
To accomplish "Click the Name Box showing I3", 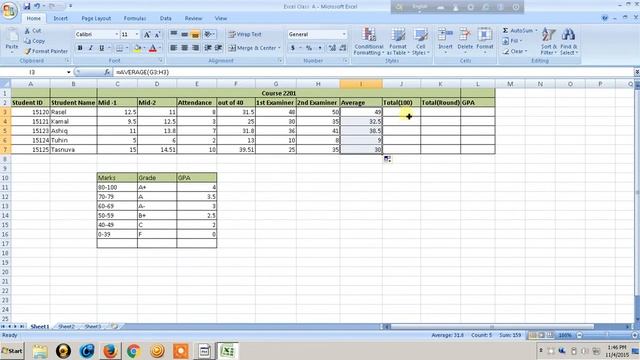I will pyautogui.click(x=33, y=72).
